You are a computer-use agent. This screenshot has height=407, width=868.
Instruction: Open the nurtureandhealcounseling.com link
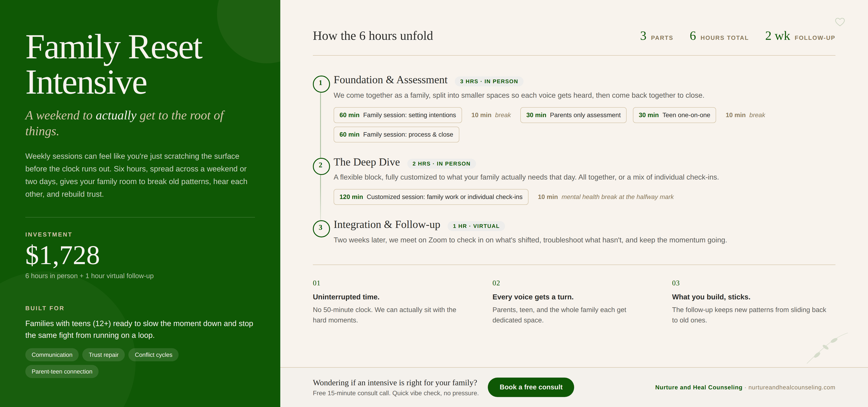point(792,387)
